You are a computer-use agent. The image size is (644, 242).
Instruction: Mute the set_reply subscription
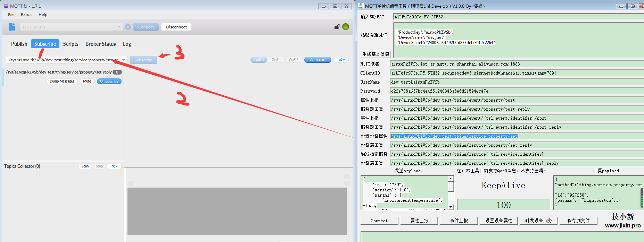tap(87, 81)
